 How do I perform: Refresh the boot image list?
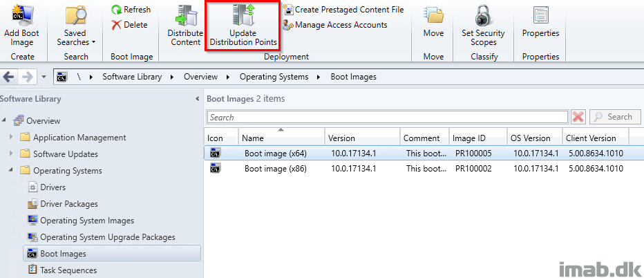[x=131, y=10]
